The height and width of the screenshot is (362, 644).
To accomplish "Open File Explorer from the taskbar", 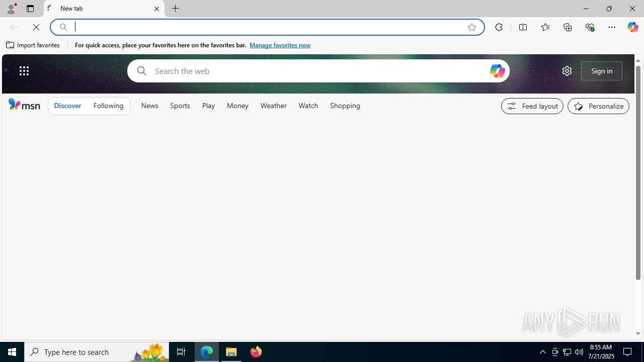I will 231,352.
